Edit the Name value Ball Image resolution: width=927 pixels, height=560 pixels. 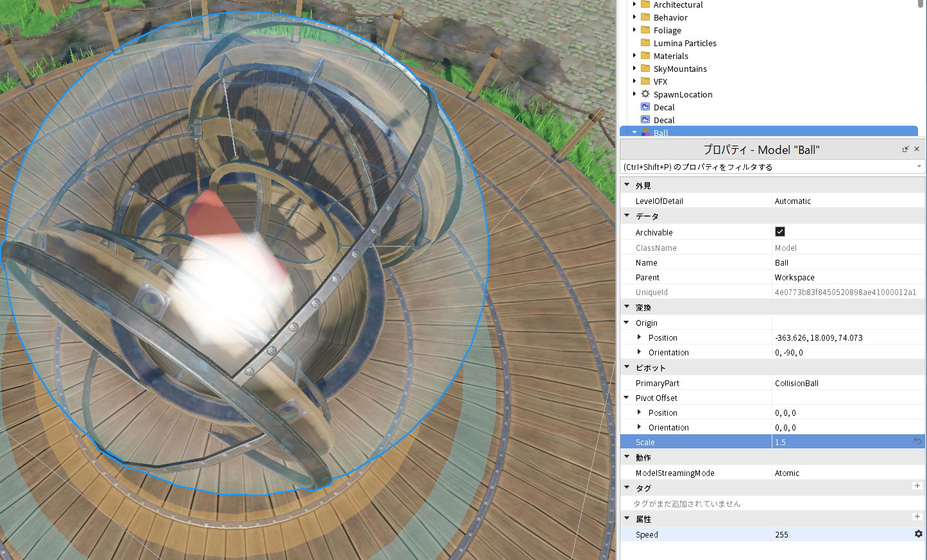pyautogui.click(x=781, y=262)
